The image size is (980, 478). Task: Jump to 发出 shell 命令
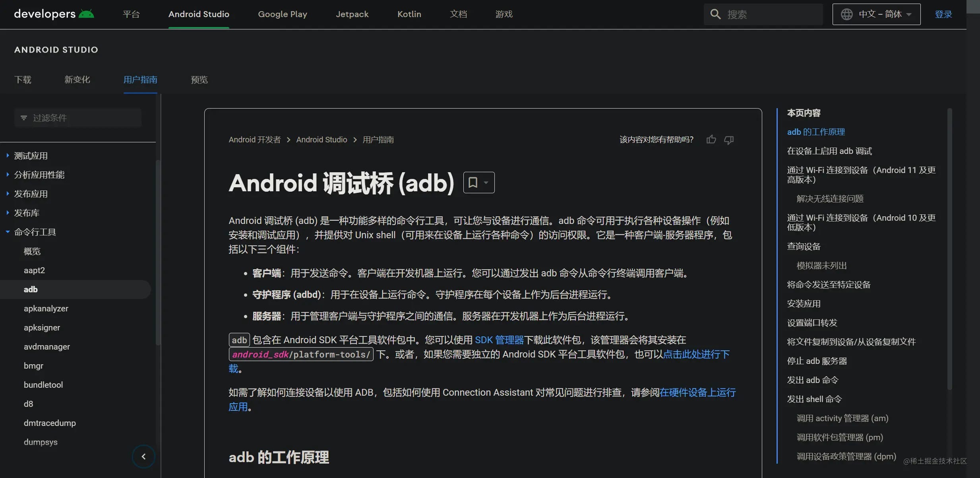(x=814, y=399)
